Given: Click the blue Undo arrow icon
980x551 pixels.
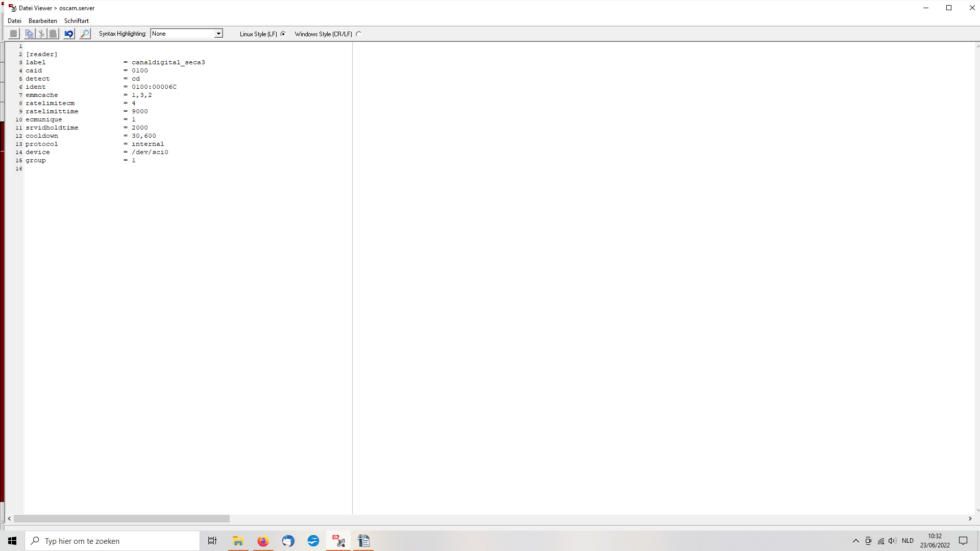Looking at the screenshot, I should [69, 34].
